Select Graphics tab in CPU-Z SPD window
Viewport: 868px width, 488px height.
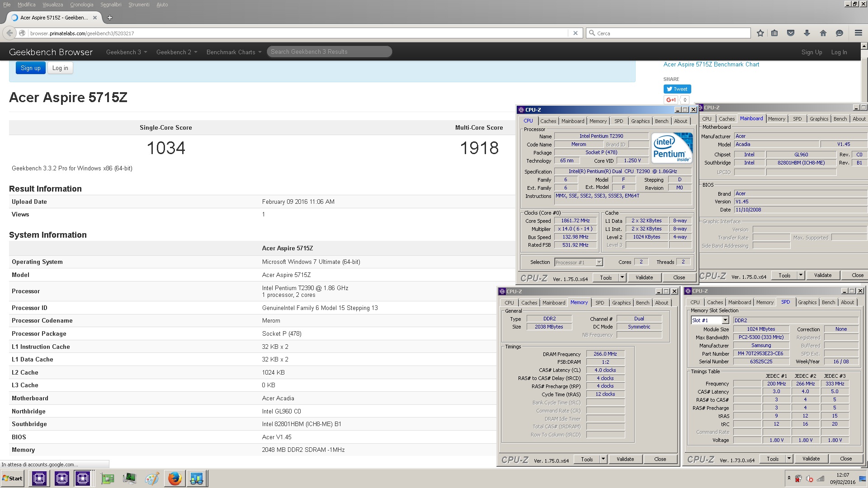click(807, 302)
